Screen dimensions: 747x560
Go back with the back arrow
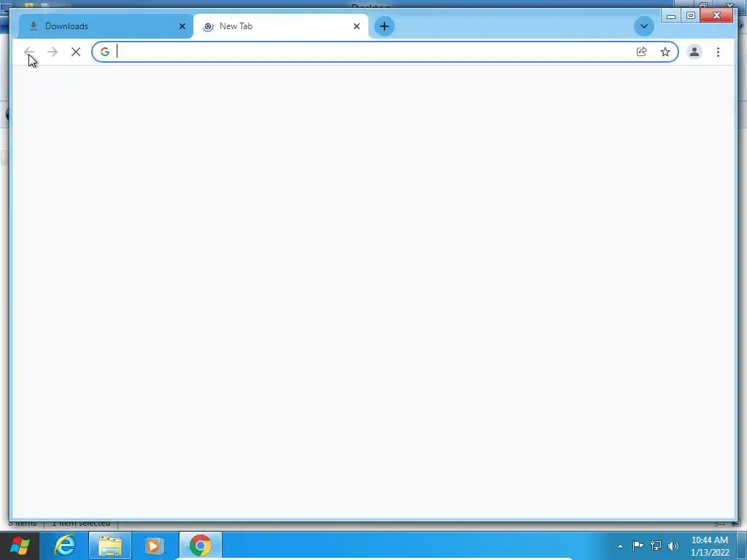(29, 52)
